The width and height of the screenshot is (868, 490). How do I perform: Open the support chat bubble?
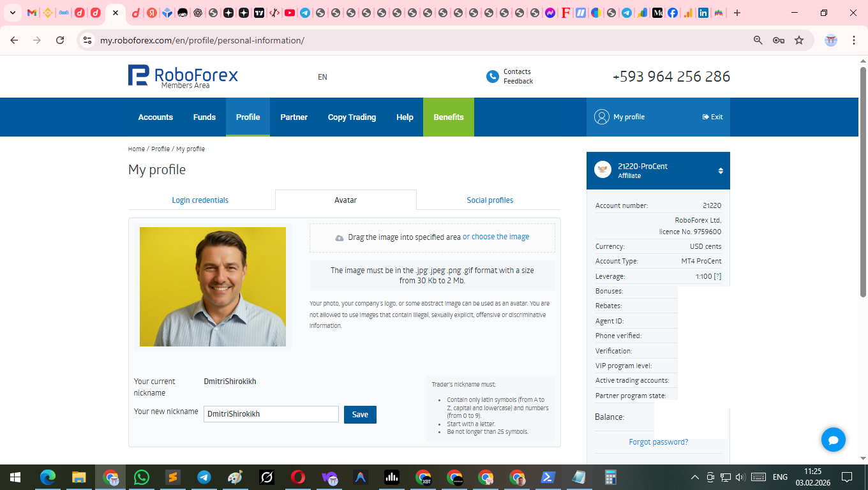tap(834, 439)
